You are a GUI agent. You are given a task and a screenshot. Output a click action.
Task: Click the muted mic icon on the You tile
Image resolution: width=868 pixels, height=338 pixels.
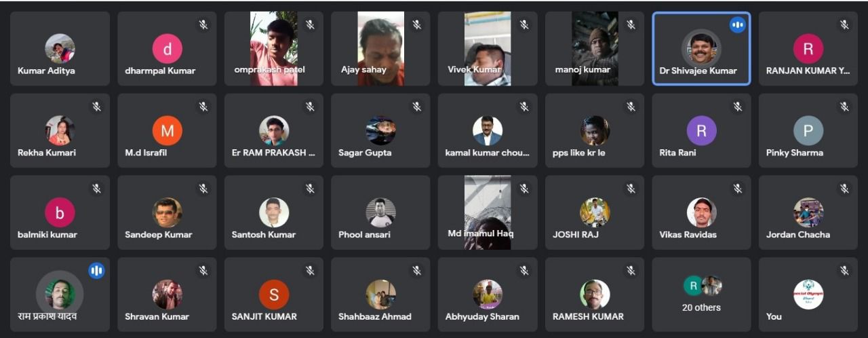(844, 271)
